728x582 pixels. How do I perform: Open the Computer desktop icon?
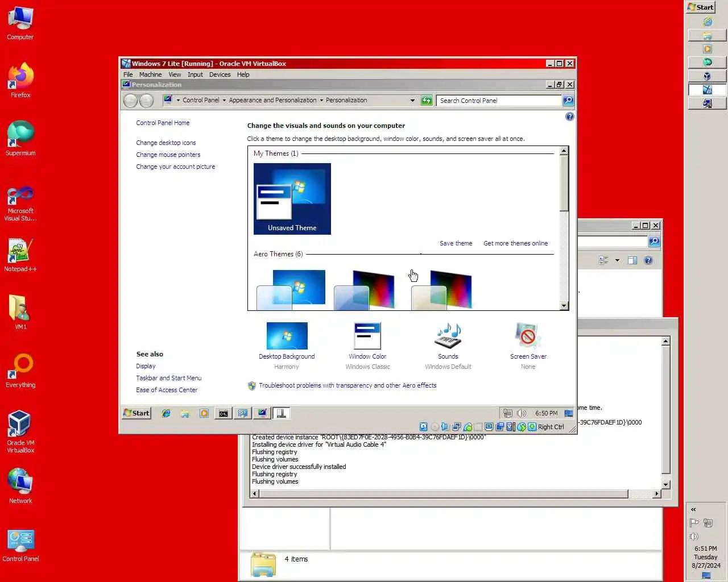pos(20,23)
